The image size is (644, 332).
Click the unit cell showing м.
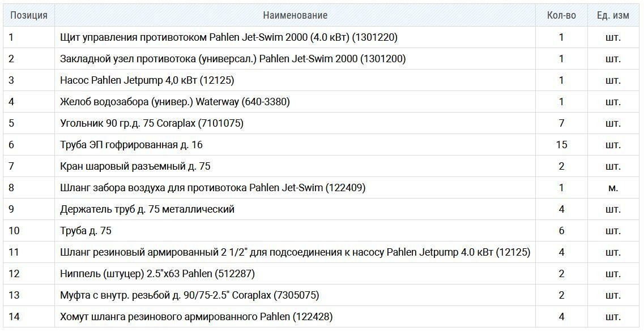click(x=613, y=188)
